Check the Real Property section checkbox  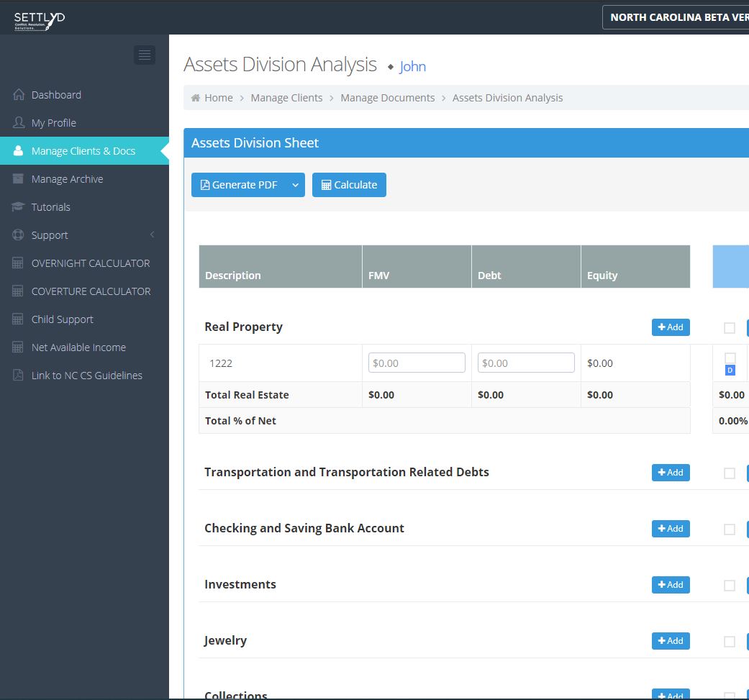(x=730, y=328)
